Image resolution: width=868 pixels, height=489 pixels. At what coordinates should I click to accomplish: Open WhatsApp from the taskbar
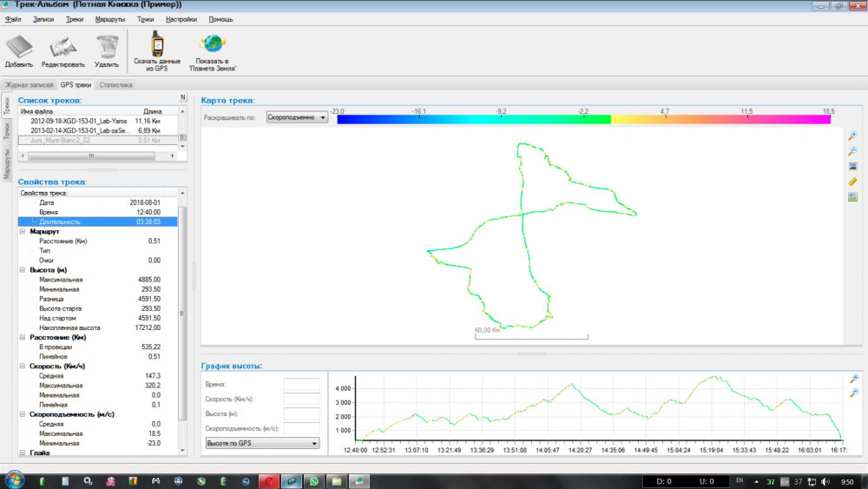coord(314,480)
